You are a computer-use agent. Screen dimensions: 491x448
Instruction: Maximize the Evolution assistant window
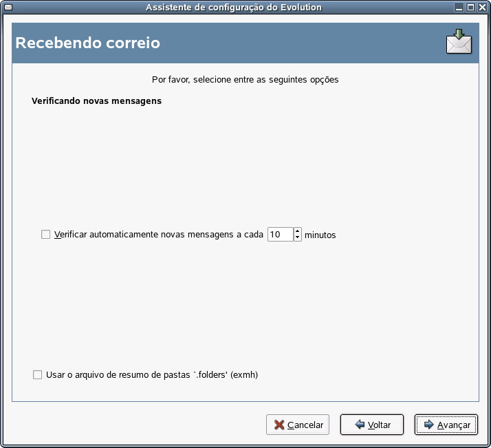(x=470, y=7)
